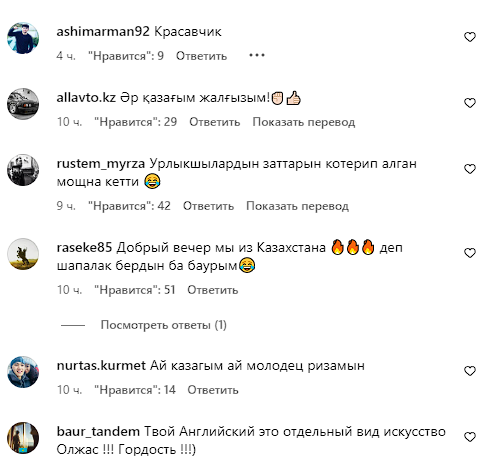The width and height of the screenshot is (487, 458).
Task: Tap heart on rustem_myrza's comment
Action: (470, 169)
